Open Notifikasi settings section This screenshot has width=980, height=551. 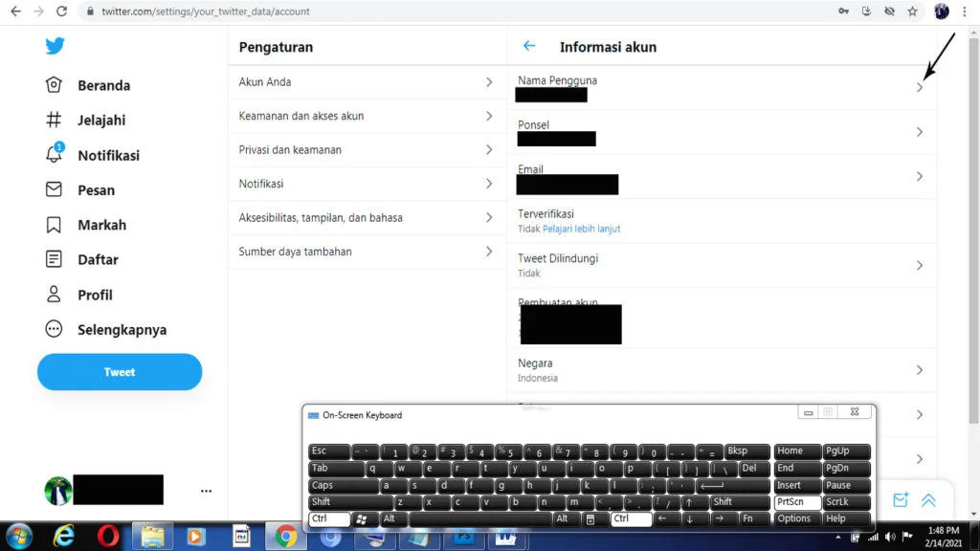pyautogui.click(x=367, y=183)
